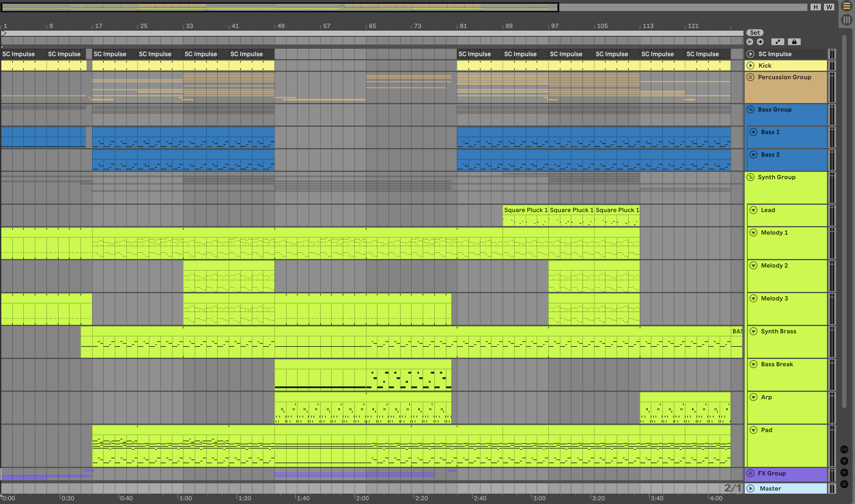Screen dimensions: 855x504
Task: Toggle track Delay section (D)
Action: 844,484
